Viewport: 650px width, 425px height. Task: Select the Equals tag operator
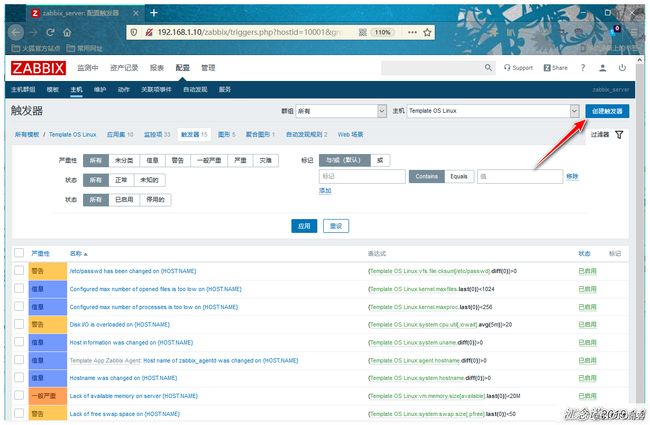tap(459, 177)
